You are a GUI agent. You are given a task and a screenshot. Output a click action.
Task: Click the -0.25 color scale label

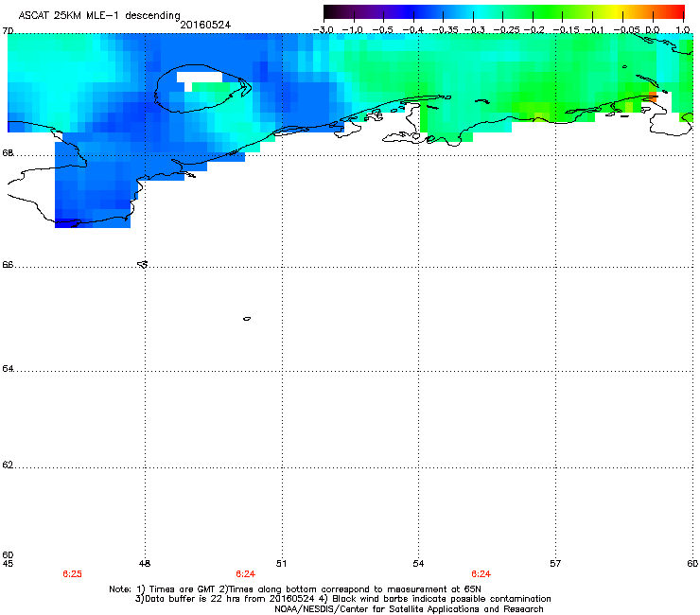click(506, 30)
